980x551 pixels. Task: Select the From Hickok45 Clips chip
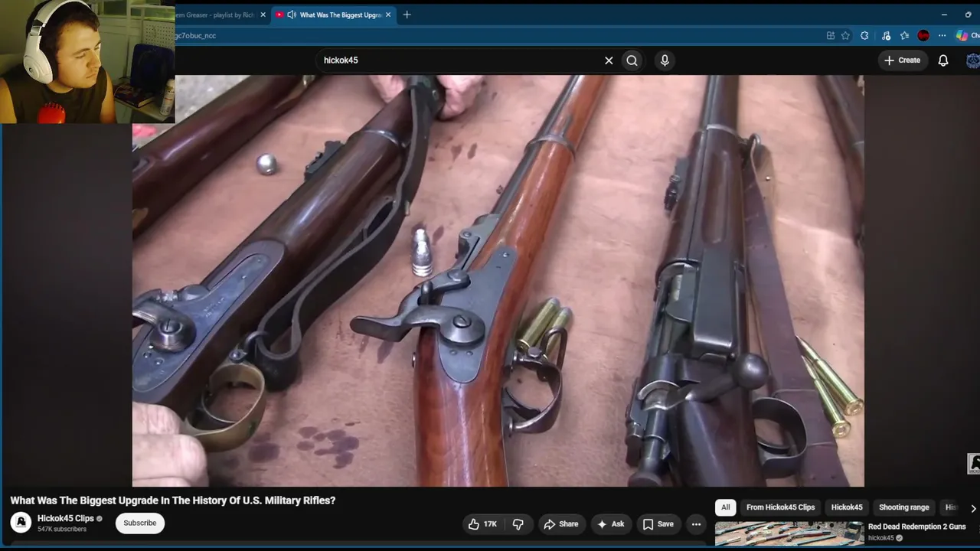pos(780,507)
